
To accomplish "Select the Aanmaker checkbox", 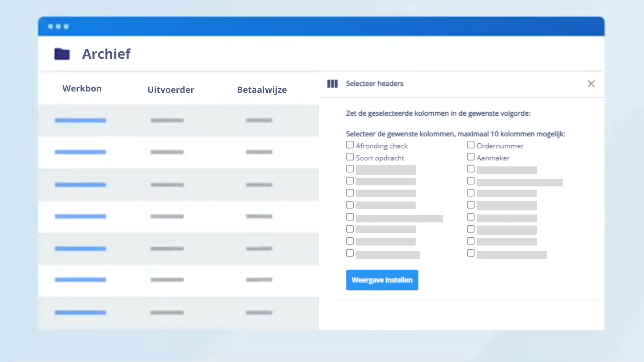I will [471, 157].
